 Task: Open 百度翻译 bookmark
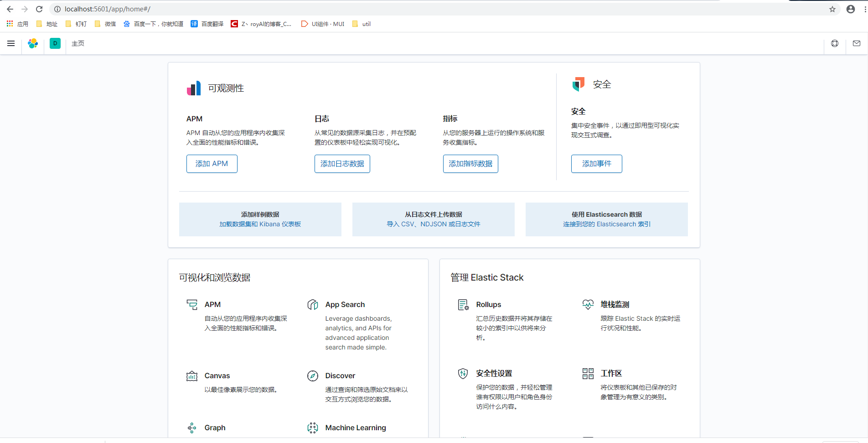[x=207, y=24]
